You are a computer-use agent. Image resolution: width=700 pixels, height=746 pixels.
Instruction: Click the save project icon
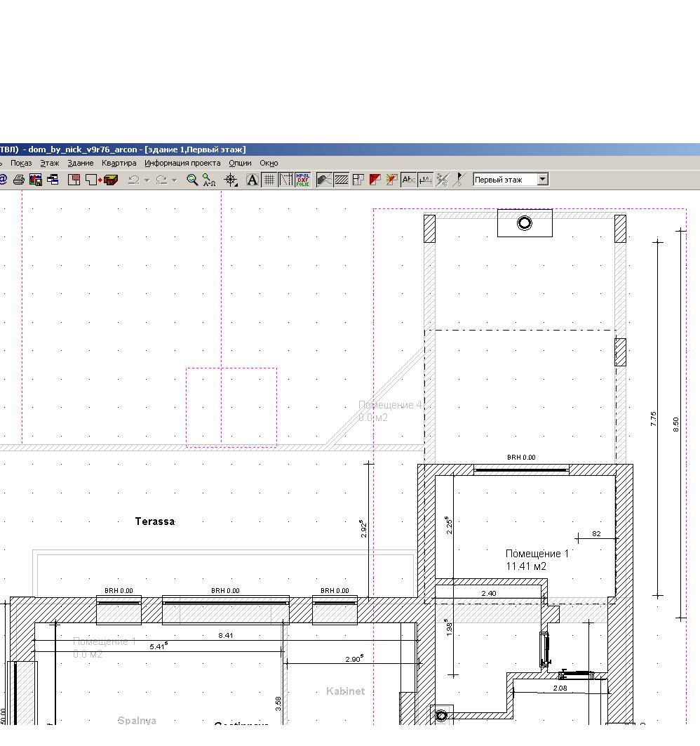(x=36, y=180)
